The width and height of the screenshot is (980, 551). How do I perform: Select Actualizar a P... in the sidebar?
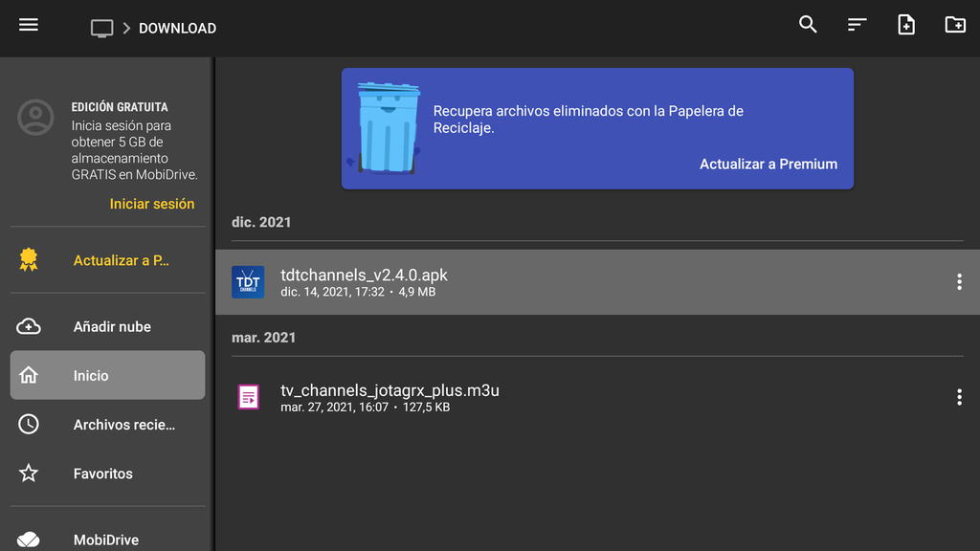122,260
